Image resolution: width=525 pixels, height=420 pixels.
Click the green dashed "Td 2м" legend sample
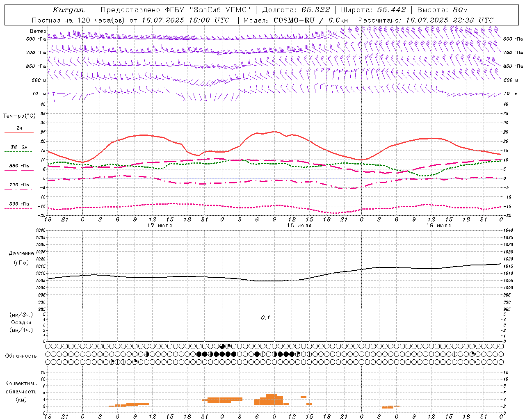pos(19,152)
